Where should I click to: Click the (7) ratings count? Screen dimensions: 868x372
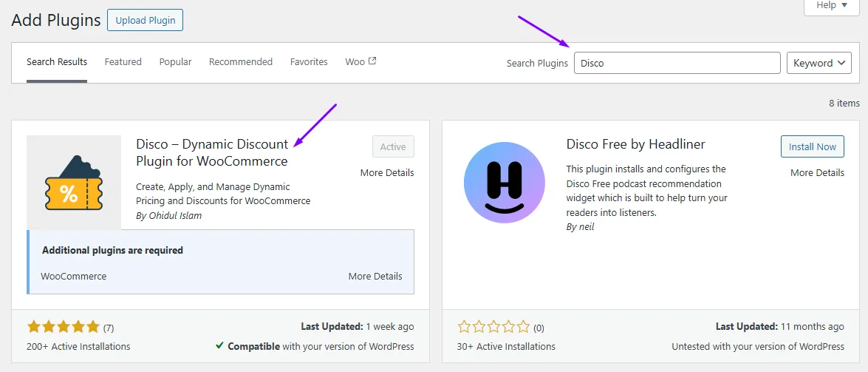coord(109,328)
